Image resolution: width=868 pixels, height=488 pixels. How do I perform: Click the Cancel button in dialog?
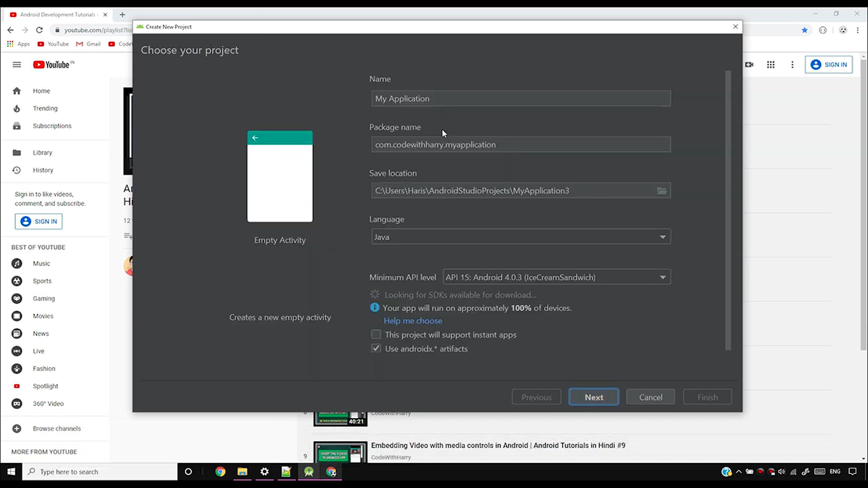(x=651, y=397)
